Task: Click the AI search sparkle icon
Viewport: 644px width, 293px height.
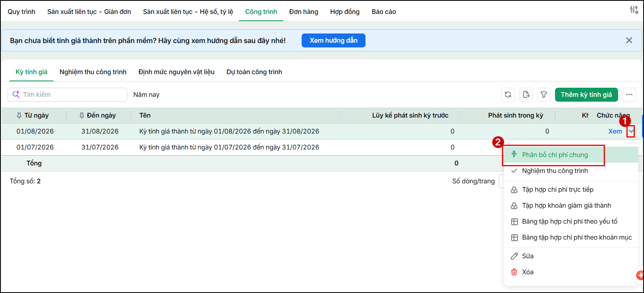Action: [x=16, y=94]
